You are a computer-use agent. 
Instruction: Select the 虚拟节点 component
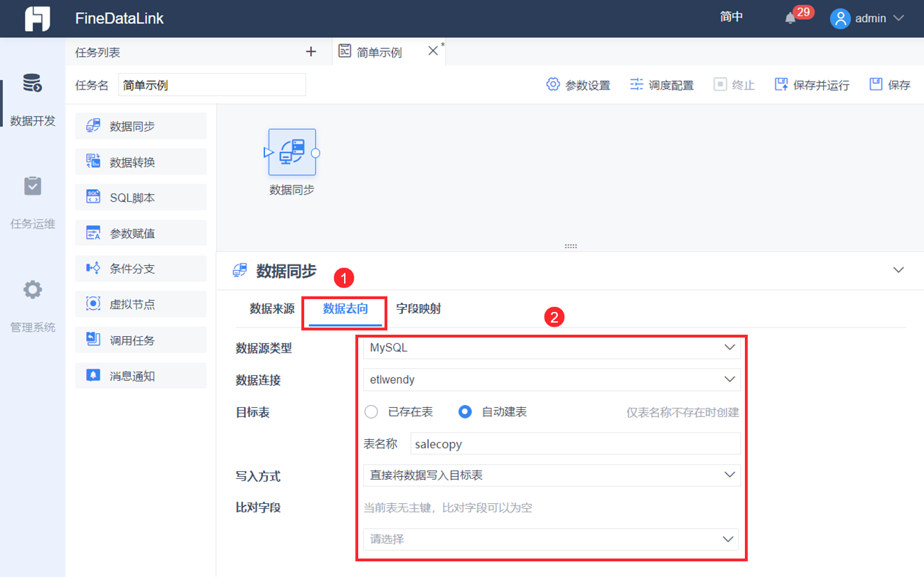[x=141, y=304]
